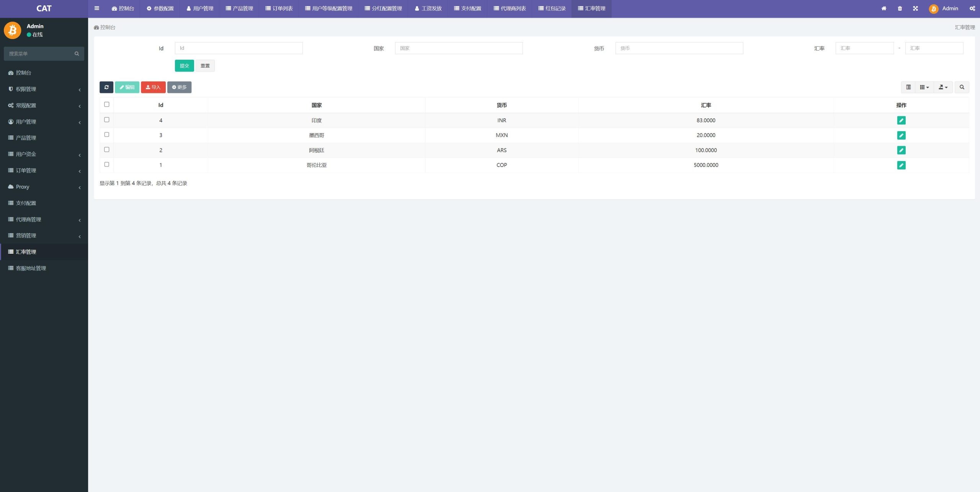The image size is (980, 492).
Task: Select all rows with header checkbox
Action: (107, 104)
